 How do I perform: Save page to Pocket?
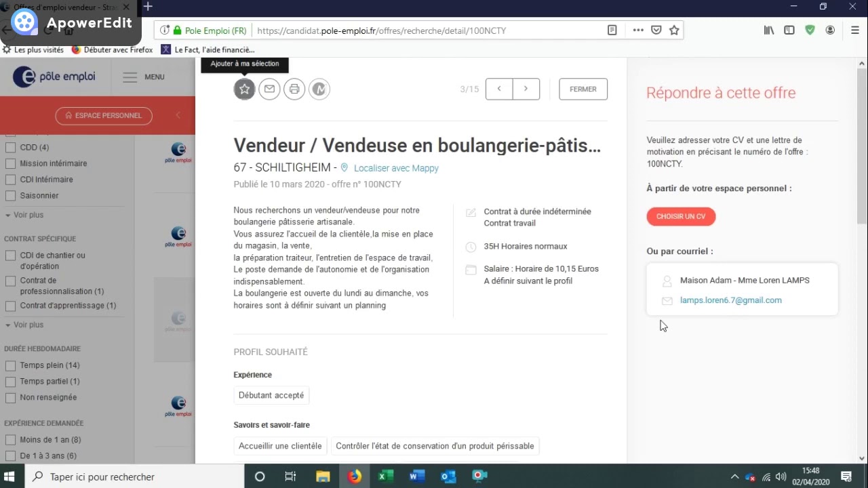[x=656, y=30]
